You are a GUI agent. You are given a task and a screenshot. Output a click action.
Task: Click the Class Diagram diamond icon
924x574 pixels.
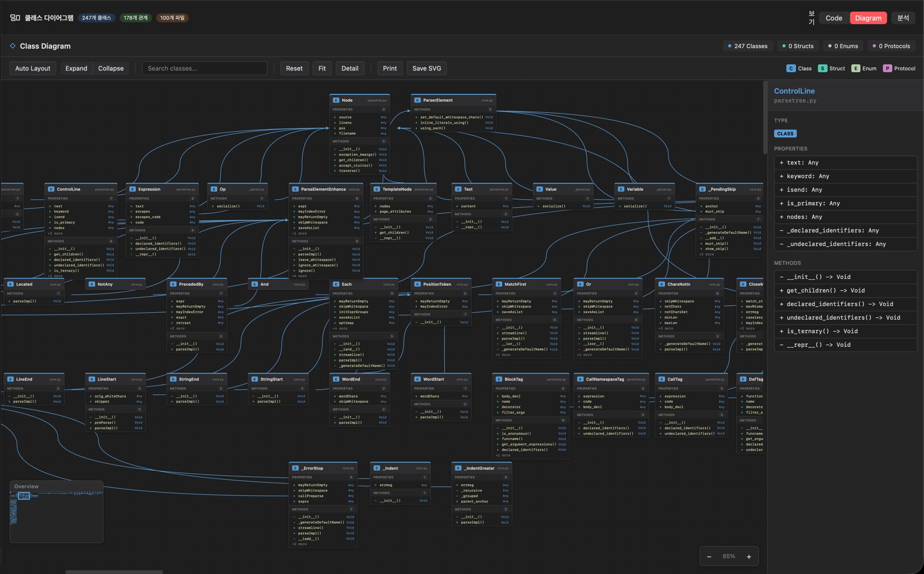coord(13,46)
